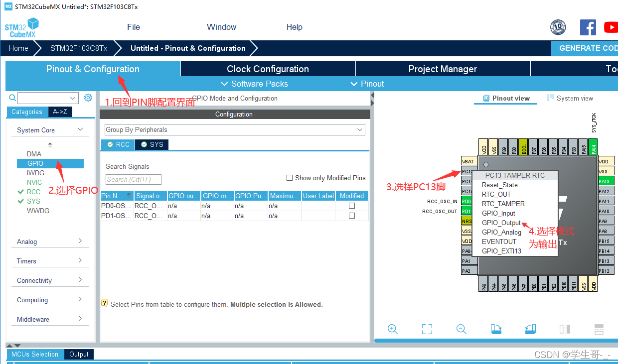Zoom in on the chip pinout
Viewport: 618px width, 364px height.
click(393, 329)
